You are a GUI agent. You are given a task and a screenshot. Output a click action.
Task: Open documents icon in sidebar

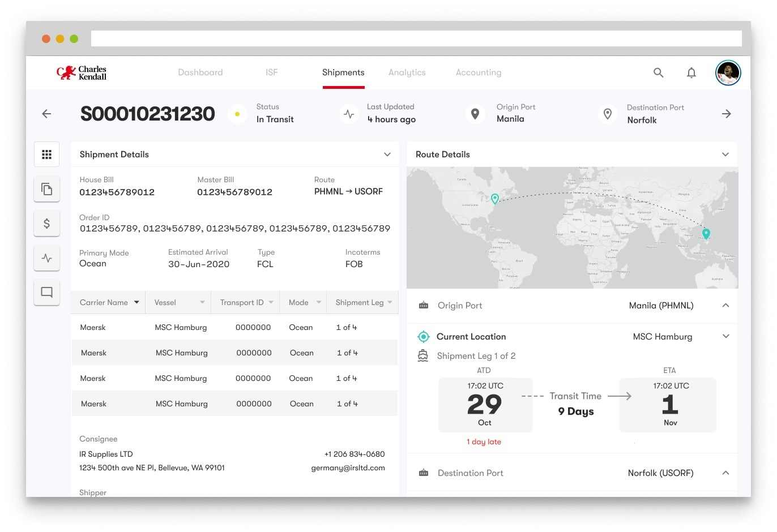(47, 189)
